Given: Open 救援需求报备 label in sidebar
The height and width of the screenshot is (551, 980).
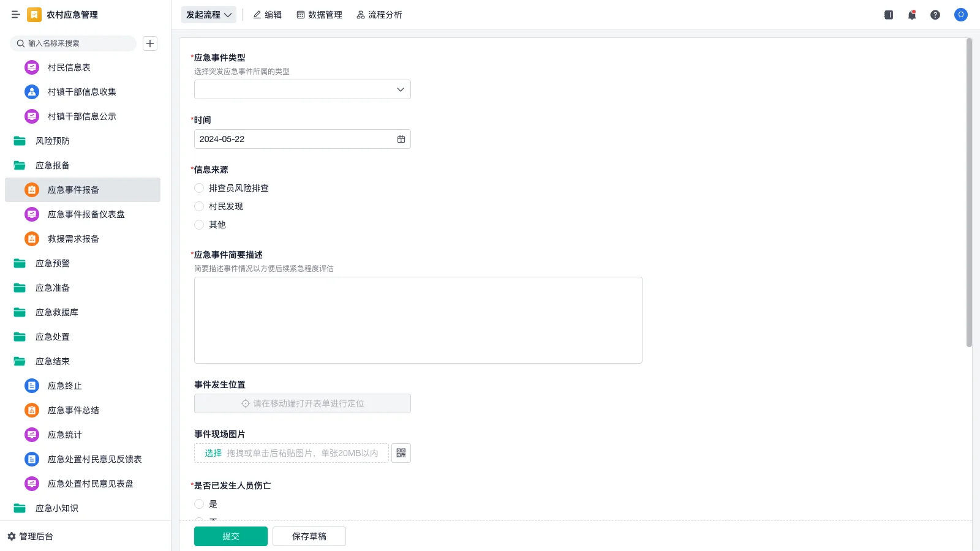Looking at the screenshot, I should [73, 239].
